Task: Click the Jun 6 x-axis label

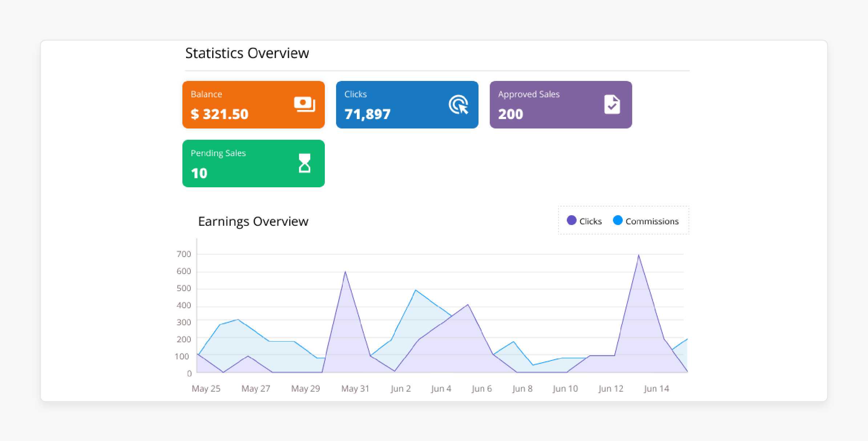Action: click(x=482, y=389)
